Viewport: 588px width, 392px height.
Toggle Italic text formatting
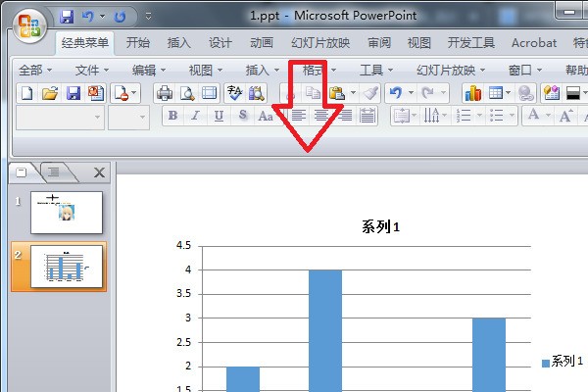coord(195,116)
